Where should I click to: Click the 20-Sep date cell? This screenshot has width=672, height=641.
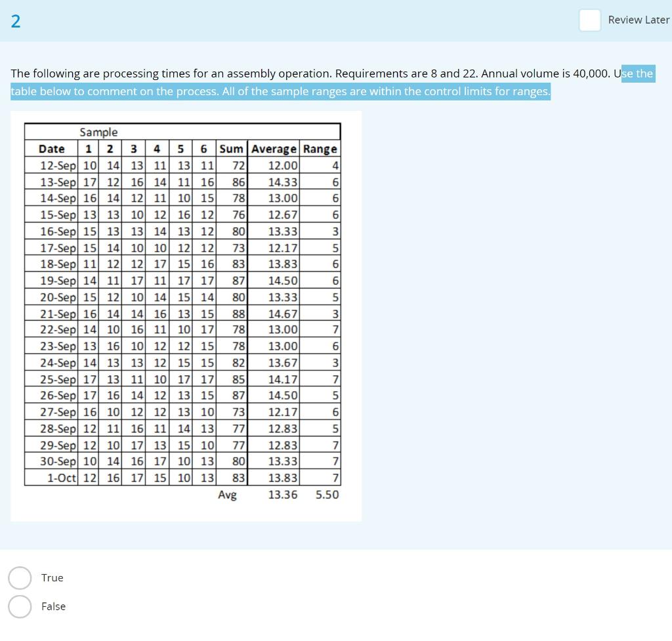56,297
